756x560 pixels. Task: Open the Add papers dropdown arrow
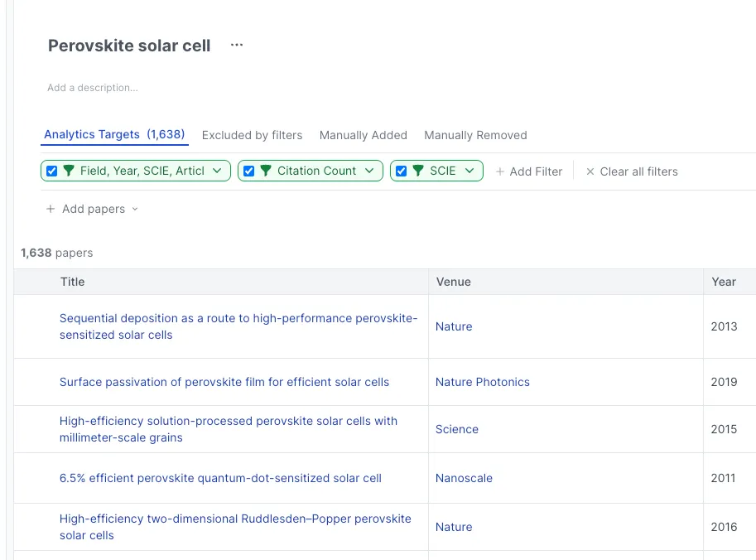tap(135, 210)
